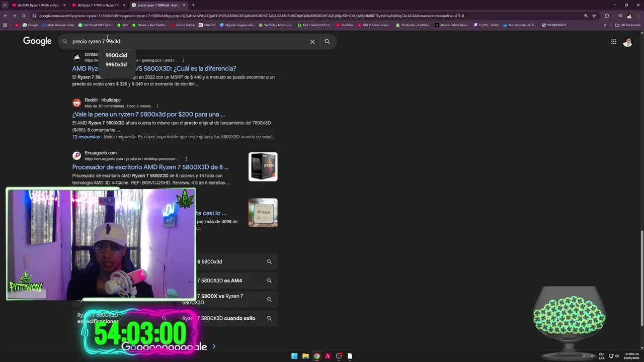Image resolution: width=644 pixels, height=362 pixels.
Task: Close the AMD Ryzen 7 9700x tab
Action: [x=64, y=5]
